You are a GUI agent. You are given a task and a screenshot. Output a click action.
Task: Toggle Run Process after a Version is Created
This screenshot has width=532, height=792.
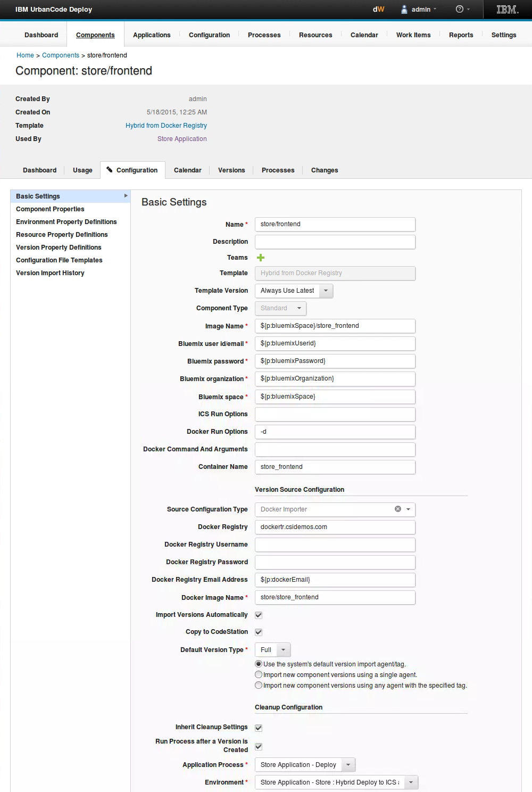point(259,746)
